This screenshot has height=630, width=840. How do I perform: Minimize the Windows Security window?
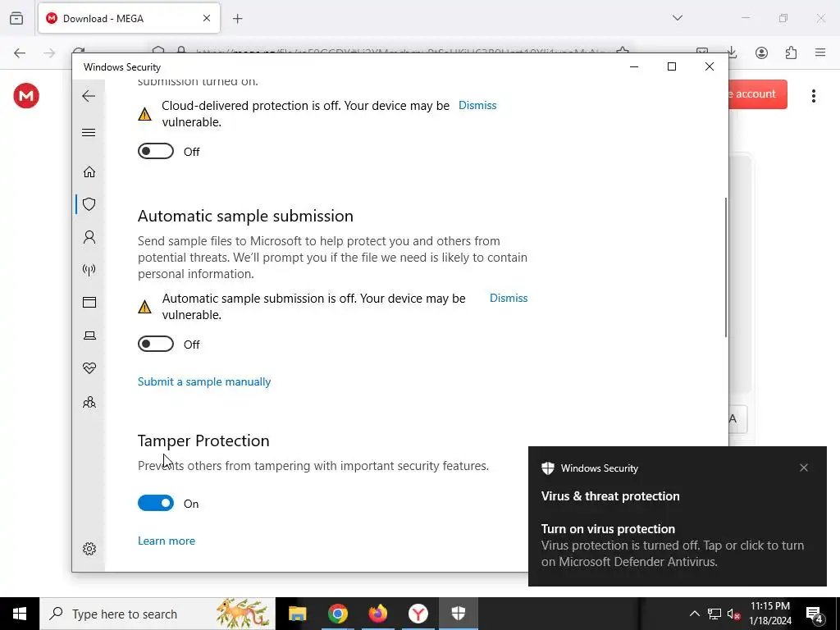[x=634, y=66]
